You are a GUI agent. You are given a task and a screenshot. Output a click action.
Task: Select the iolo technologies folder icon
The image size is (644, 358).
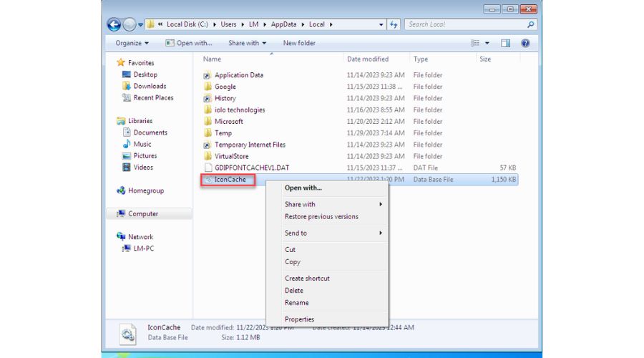click(208, 110)
